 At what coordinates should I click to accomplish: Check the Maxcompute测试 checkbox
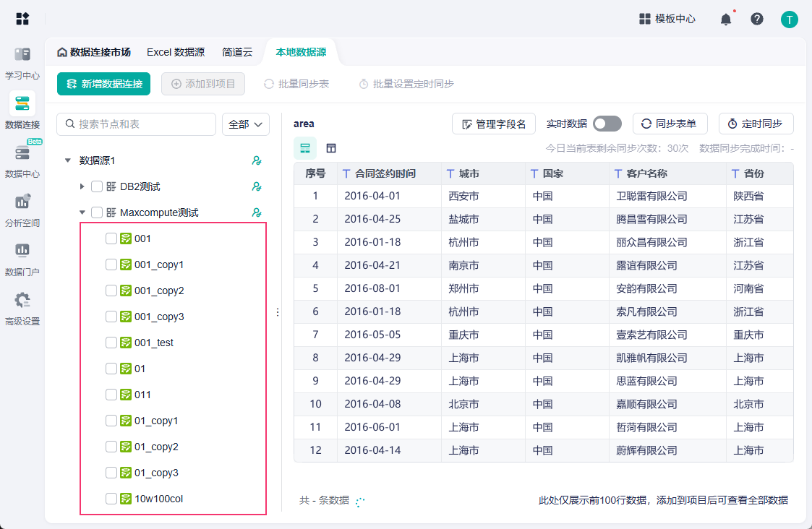(97, 212)
